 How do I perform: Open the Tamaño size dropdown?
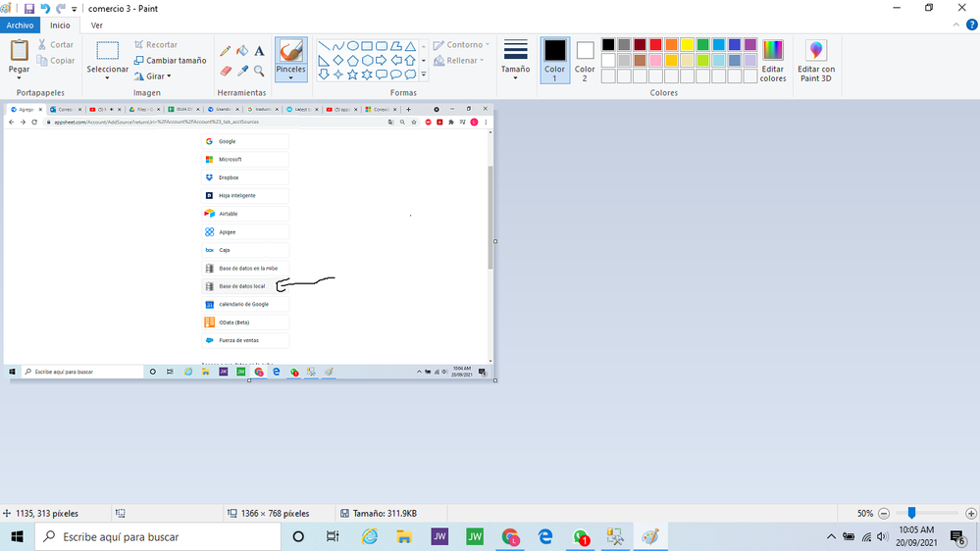[516, 61]
